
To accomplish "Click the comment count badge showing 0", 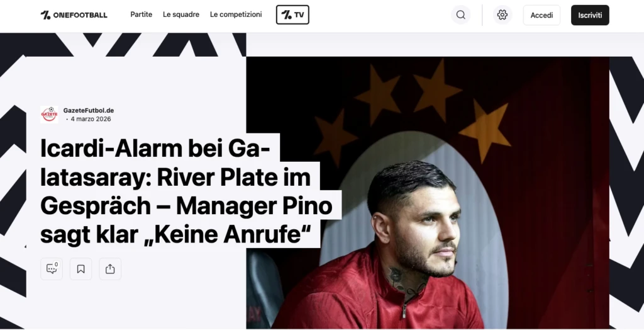I will 56,265.
